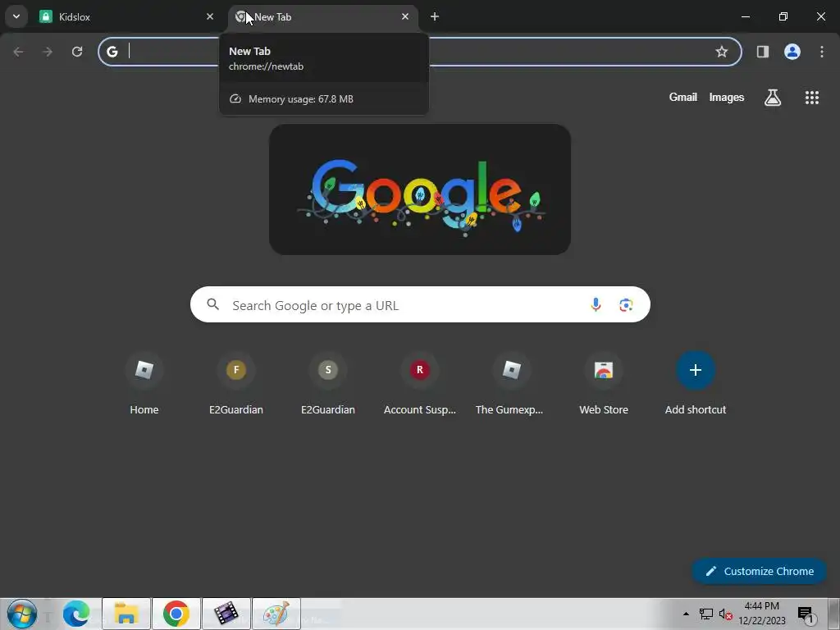Open The Gumexp... shortcut
840x630 pixels.
[x=512, y=384]
